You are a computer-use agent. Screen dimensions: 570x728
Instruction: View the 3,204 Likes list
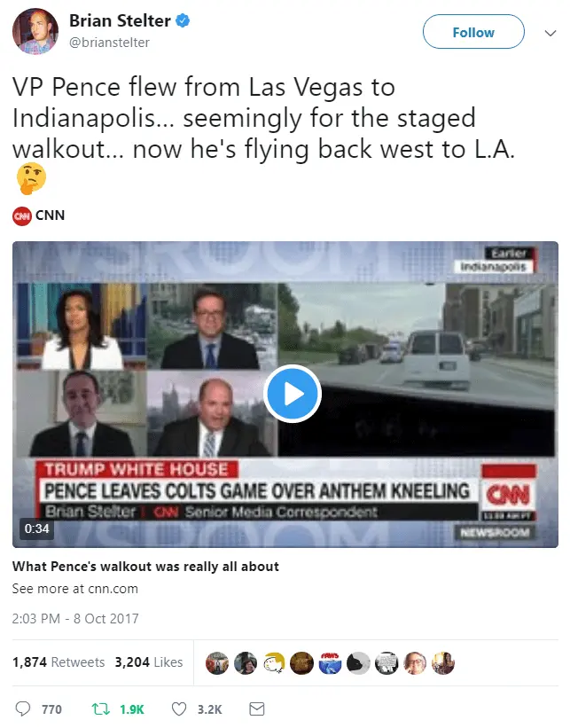pyautogui.click(x=149, y=662)
